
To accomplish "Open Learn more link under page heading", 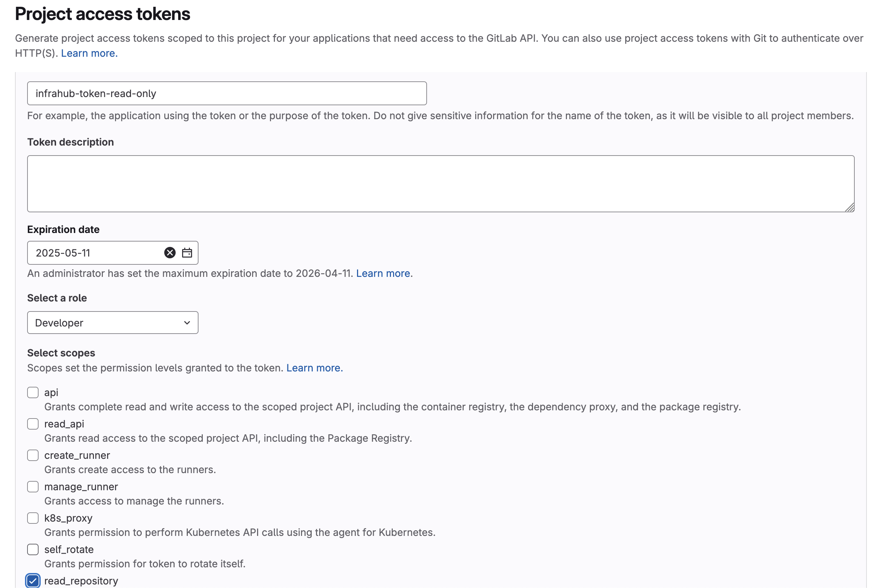I will click(89, 53).
